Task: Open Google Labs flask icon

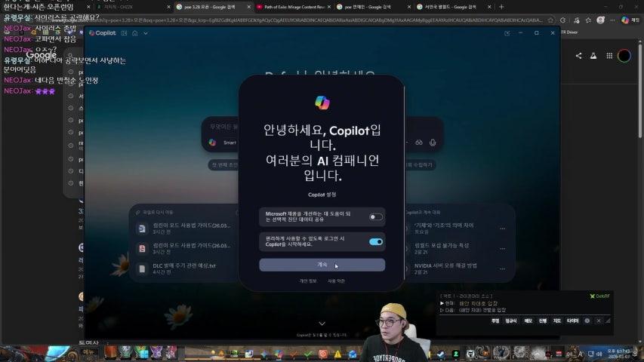Action: pos(593,56)
